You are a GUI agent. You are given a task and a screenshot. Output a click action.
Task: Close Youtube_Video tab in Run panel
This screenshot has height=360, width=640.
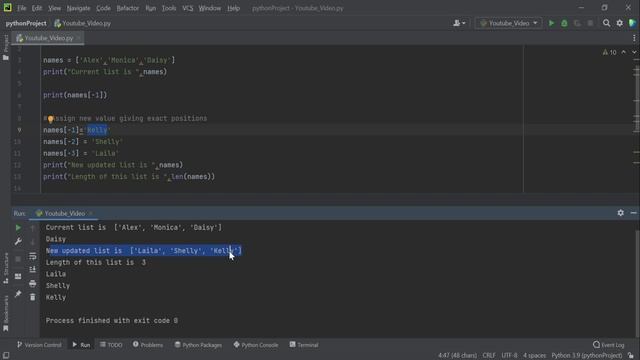click(x=91, y=213)
